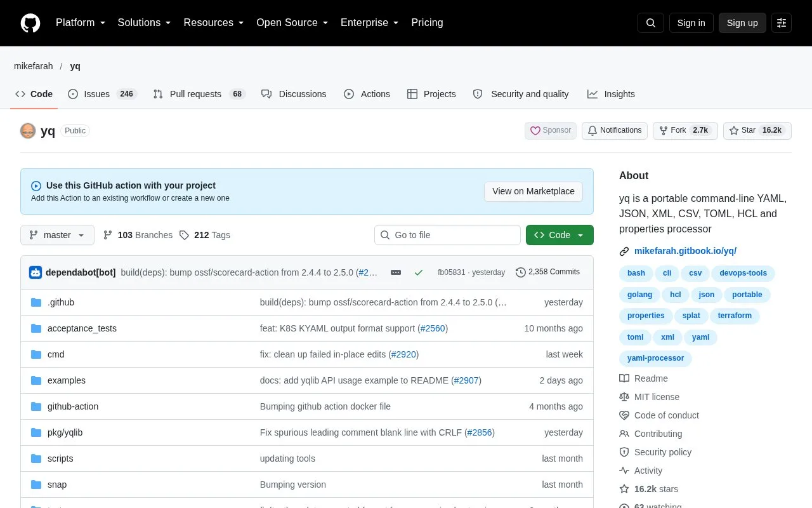Screen dimensions: 812x508
Task: Open the Insights tab
Action: 611,94
